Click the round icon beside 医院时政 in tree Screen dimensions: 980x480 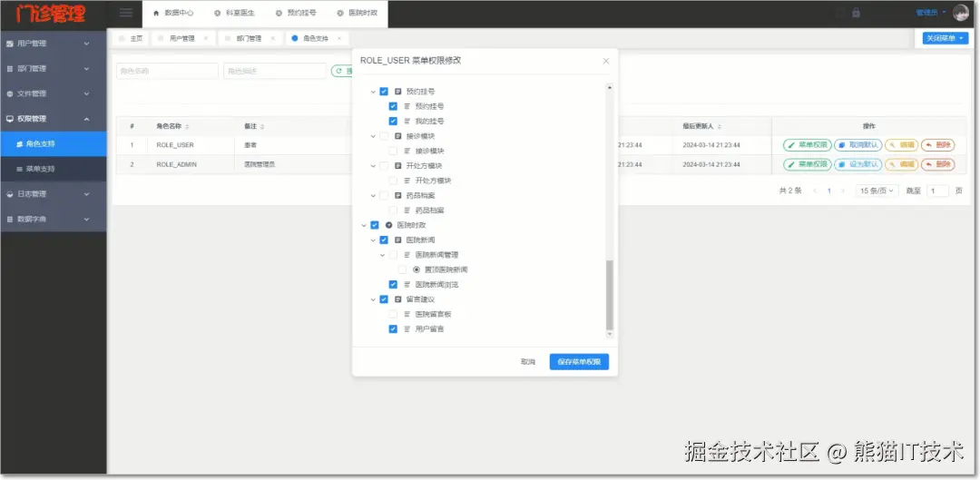(388, 225)
